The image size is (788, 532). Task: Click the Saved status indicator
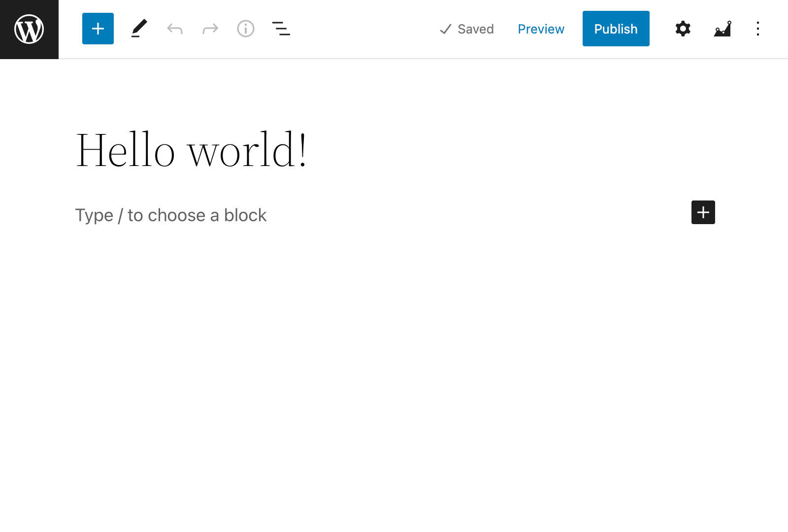(x=466, y=29)
